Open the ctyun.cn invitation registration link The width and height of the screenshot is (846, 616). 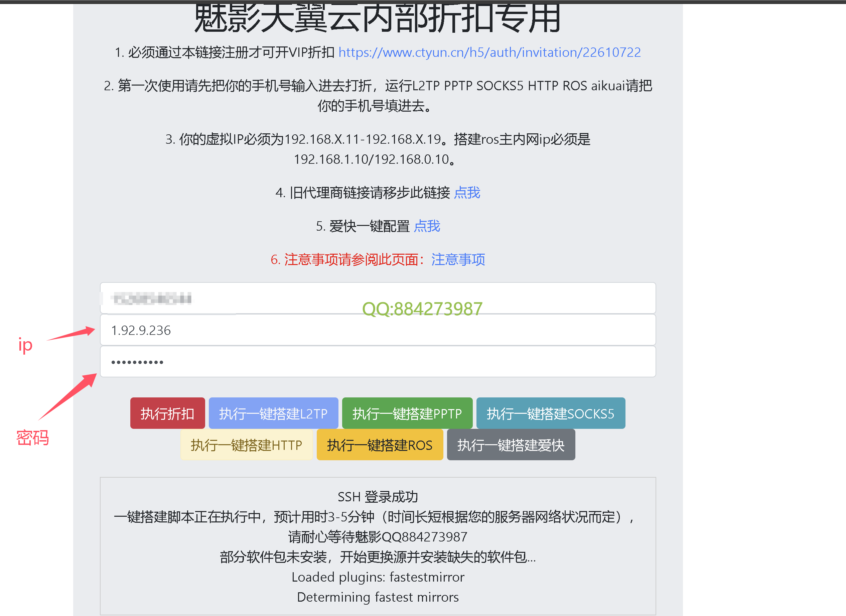click(x=489, y=52)
